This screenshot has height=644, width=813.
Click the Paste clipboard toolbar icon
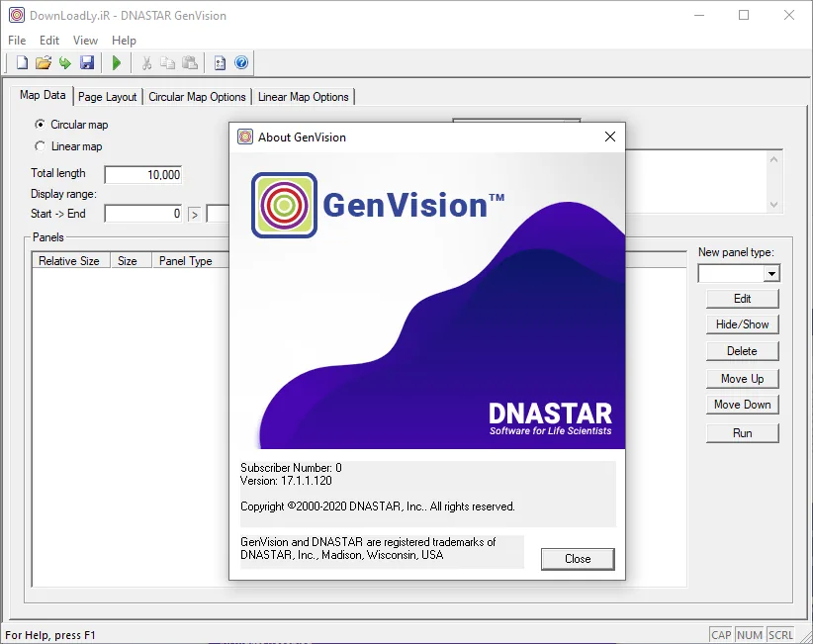point(190,62)
